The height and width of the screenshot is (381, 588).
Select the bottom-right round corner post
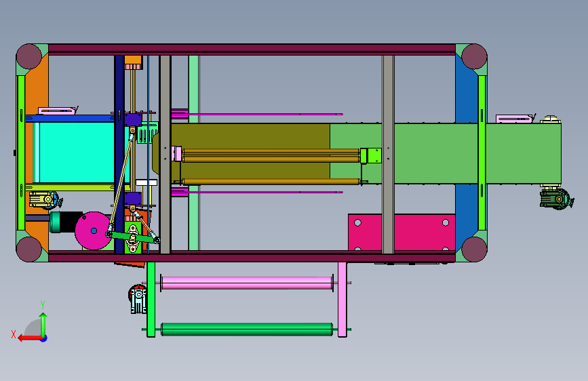tap(474, 249)
